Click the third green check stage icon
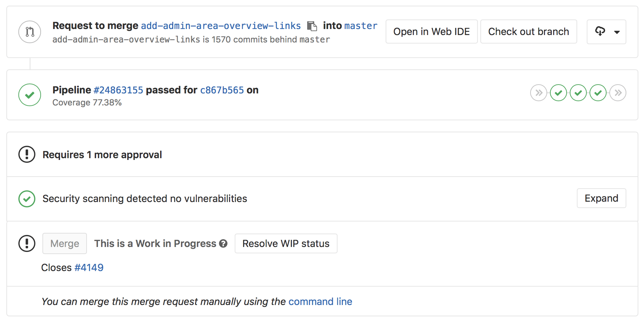Image resolution: width=644 pixels, height=322 pixels. [598, 93]
